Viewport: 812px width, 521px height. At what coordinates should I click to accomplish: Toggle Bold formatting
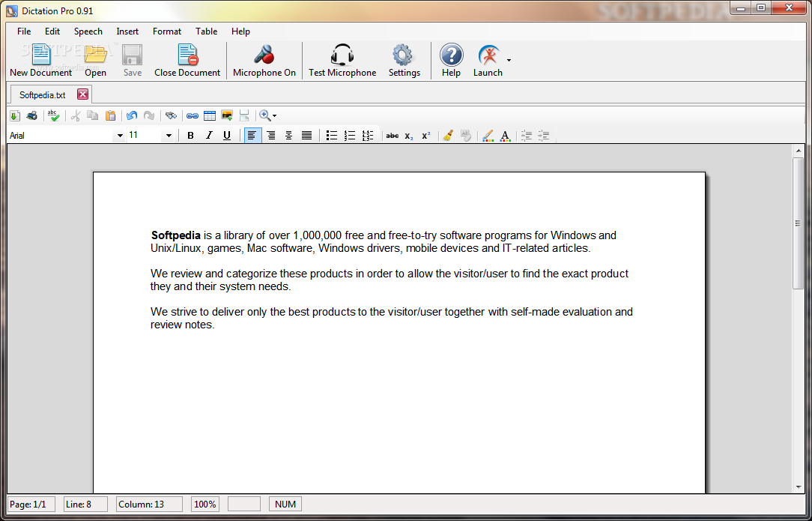[190, 136]
